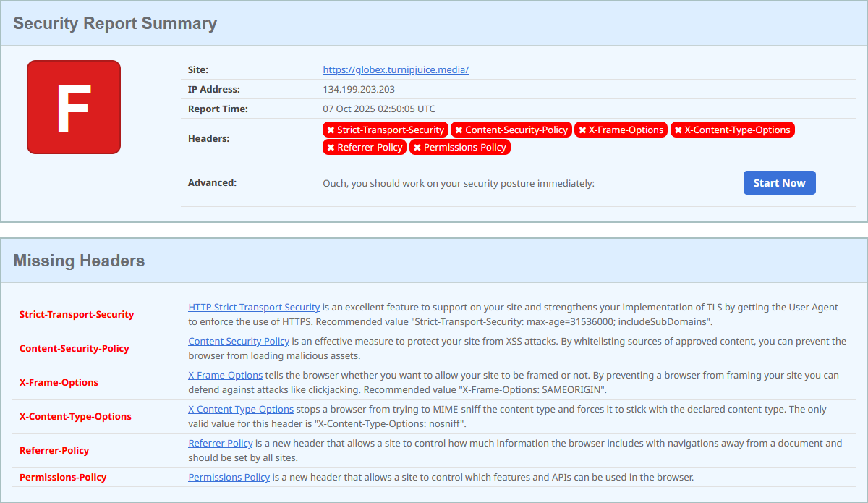
Task: Open the globex.turnipjuice.media site link
Action: (x=396, y=70)
